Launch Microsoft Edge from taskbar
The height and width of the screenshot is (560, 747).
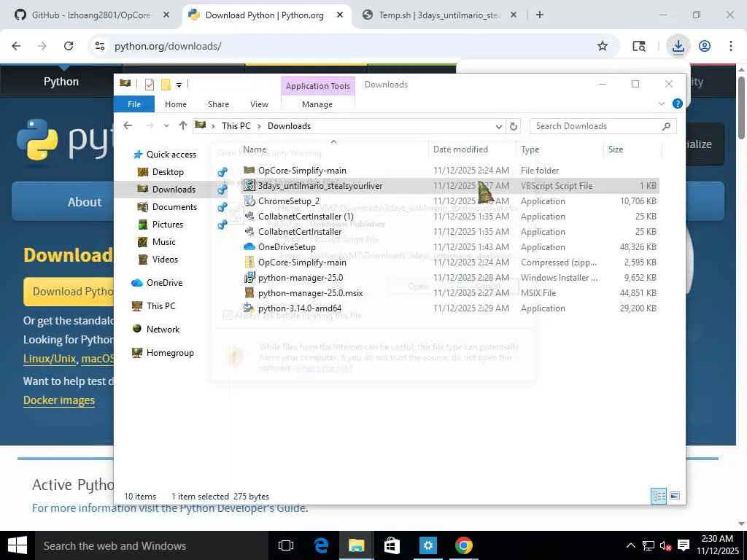tap(321, 545)
